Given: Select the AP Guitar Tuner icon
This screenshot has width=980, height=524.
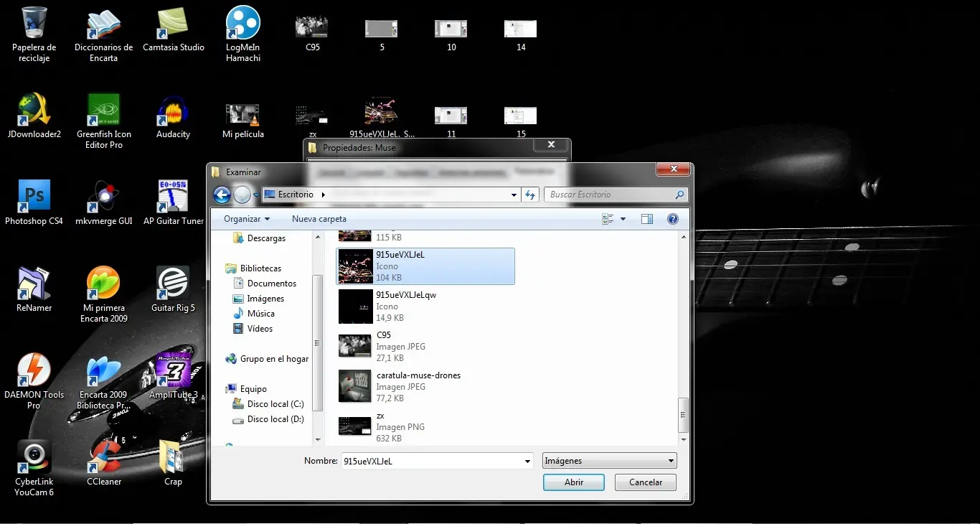Looking at the screenshot, I should (173, 202).
